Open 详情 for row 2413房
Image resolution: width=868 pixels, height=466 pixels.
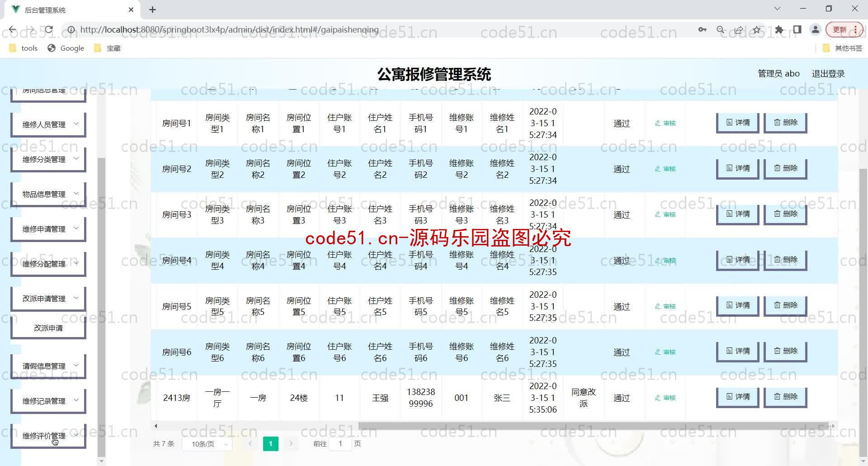[x=738, y=397]
